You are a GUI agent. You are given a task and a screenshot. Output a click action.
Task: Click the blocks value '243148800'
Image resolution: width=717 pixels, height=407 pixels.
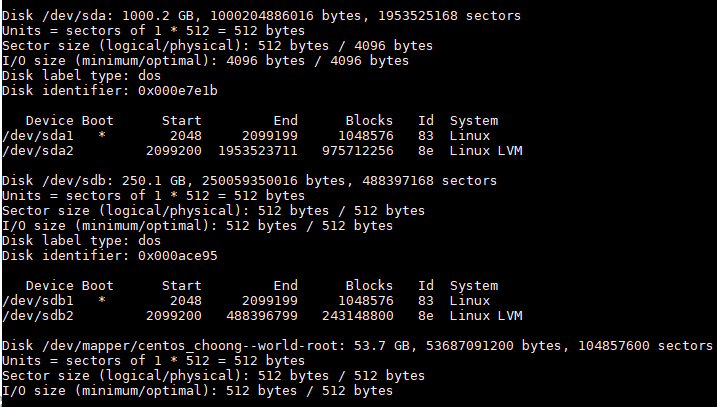pos(358,316)
